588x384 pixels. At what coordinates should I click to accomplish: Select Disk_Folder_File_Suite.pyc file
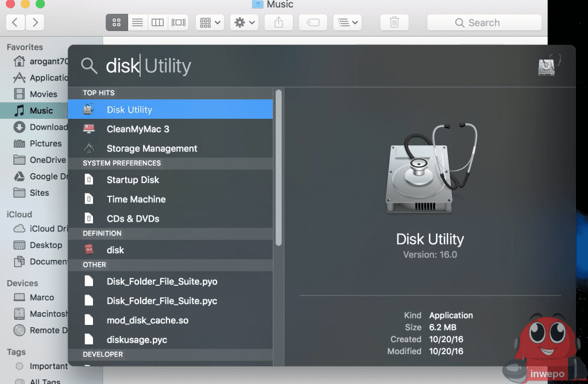(x=170, y=301)
